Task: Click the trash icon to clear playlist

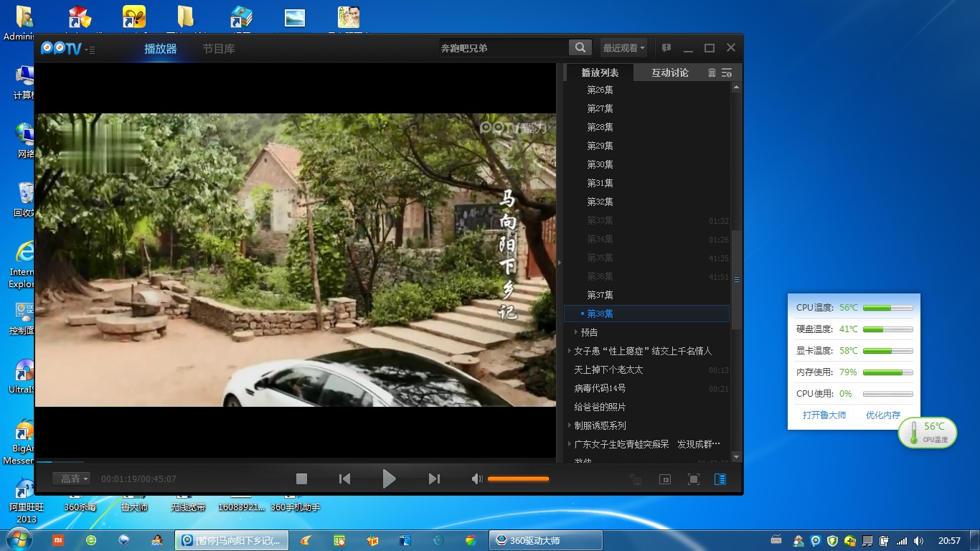Action: point(712,72)
